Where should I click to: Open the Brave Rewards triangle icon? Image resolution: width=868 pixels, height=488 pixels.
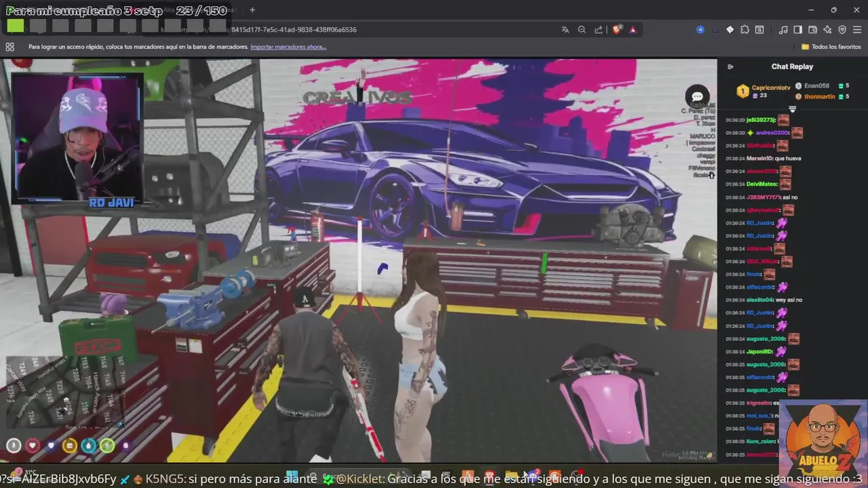pos(633,30)
